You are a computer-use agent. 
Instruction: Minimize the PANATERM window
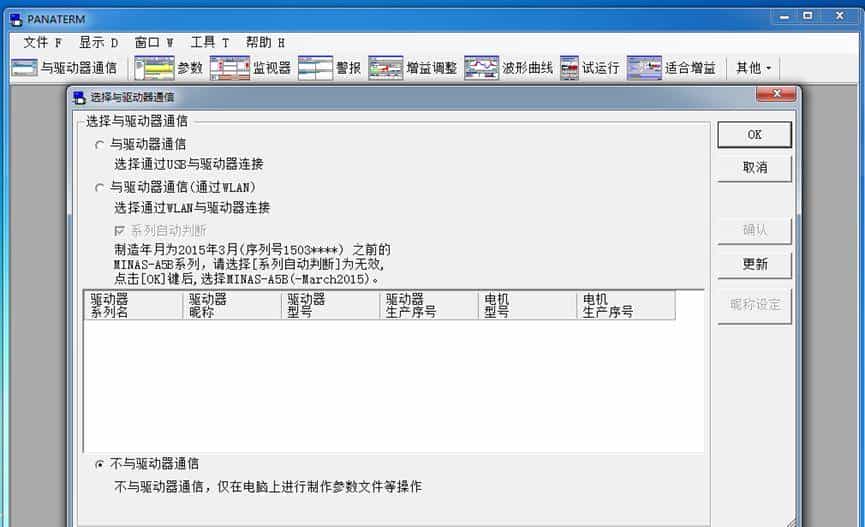(x=784, y=17)
